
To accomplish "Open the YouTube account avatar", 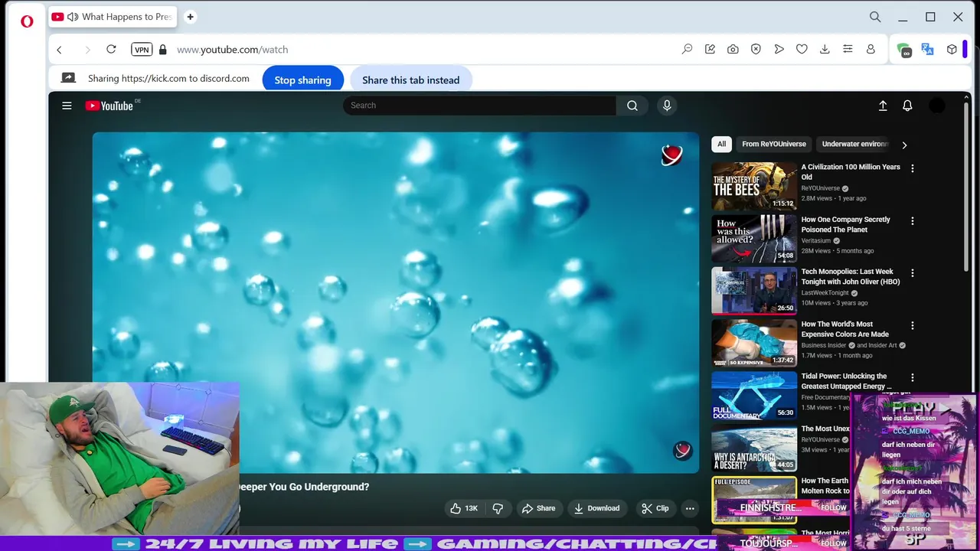I will click(x=937, y=106).
